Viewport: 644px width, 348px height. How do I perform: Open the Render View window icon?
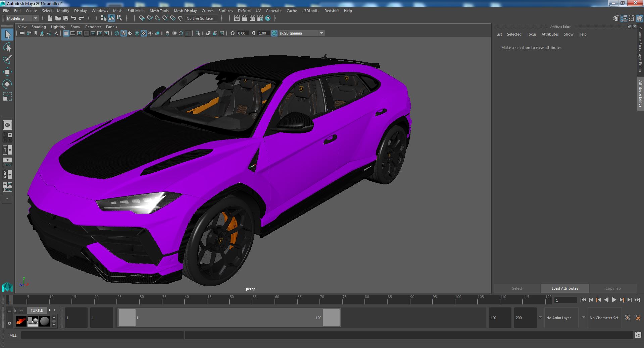click(x=237, y=18)
